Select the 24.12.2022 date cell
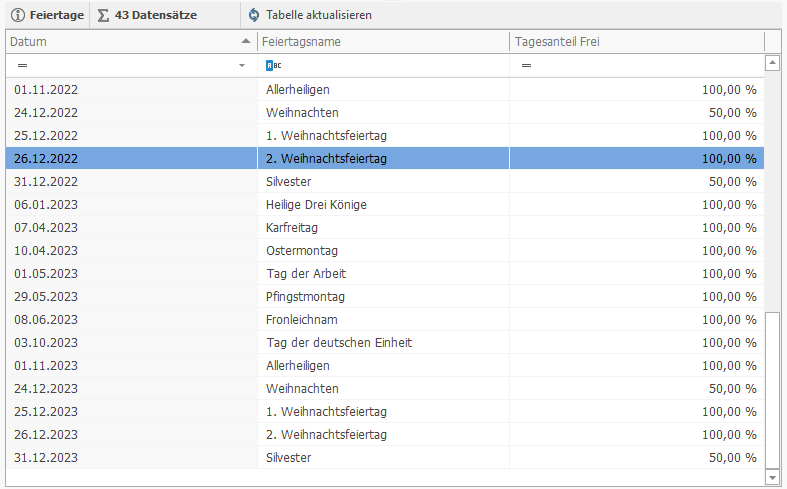Screen dimensions: 787x489 tap(132, 112)
